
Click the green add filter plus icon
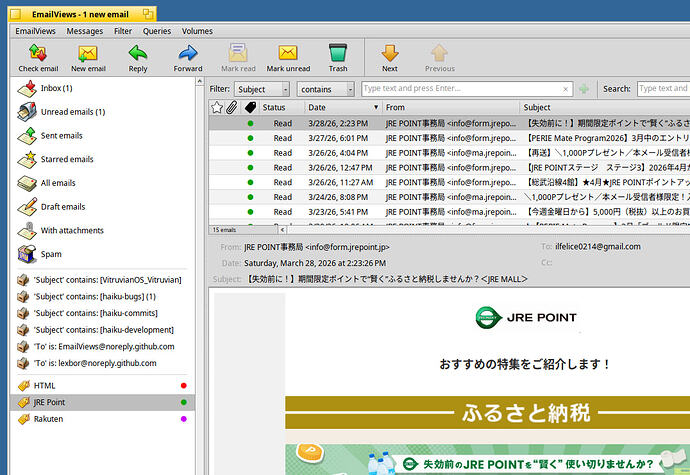pyautogui.click(x=584, y=89)
